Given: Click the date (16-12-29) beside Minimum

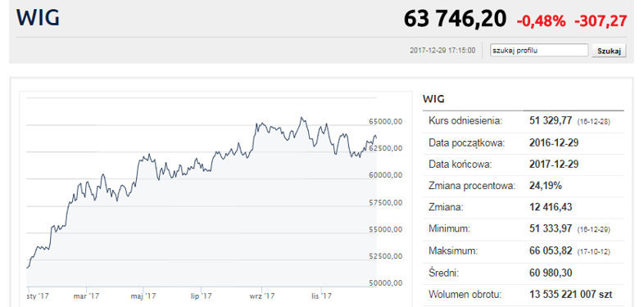Looking at the screenshot, I should [593, 230].
